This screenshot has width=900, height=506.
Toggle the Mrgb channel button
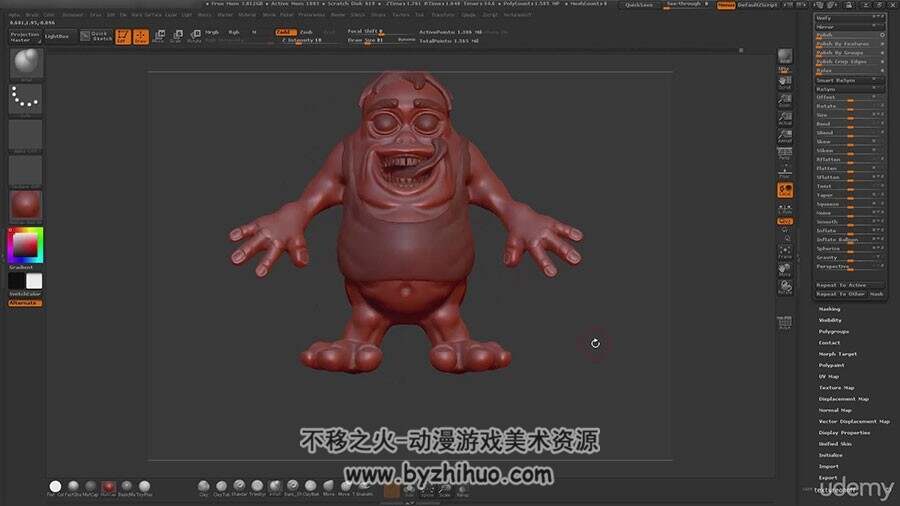pos(212,32)
